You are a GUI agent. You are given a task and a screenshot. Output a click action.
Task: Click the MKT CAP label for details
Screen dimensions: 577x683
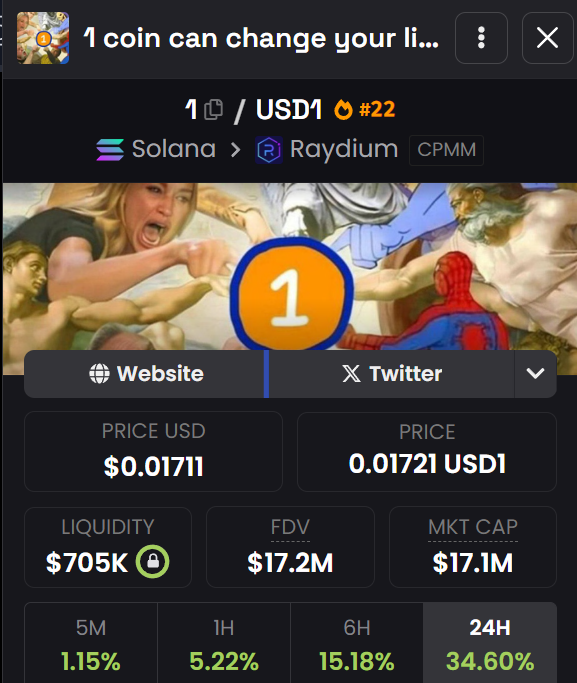point(473,527)
